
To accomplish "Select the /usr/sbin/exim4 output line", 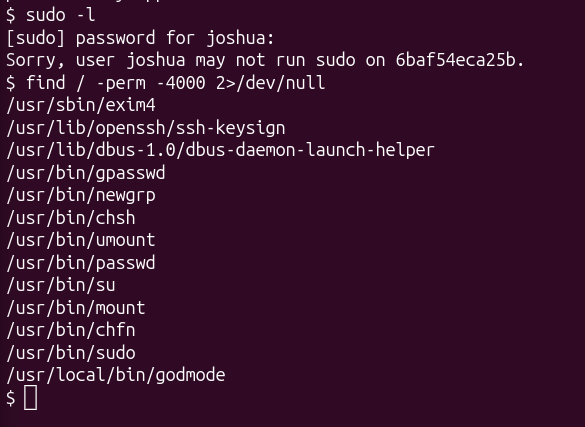I will pyautogui.click(x=81, y=106).
